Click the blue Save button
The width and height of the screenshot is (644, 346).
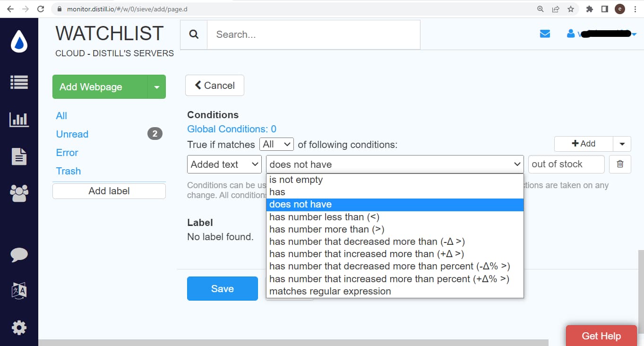(222, 288)
